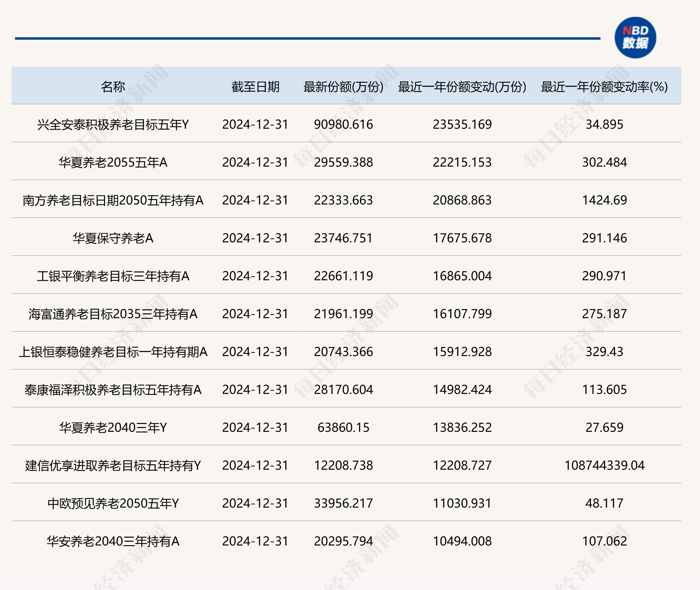700x590 pixels.
Task: Click the latest share value 63860.15
Action: click(x=343, y=427)
